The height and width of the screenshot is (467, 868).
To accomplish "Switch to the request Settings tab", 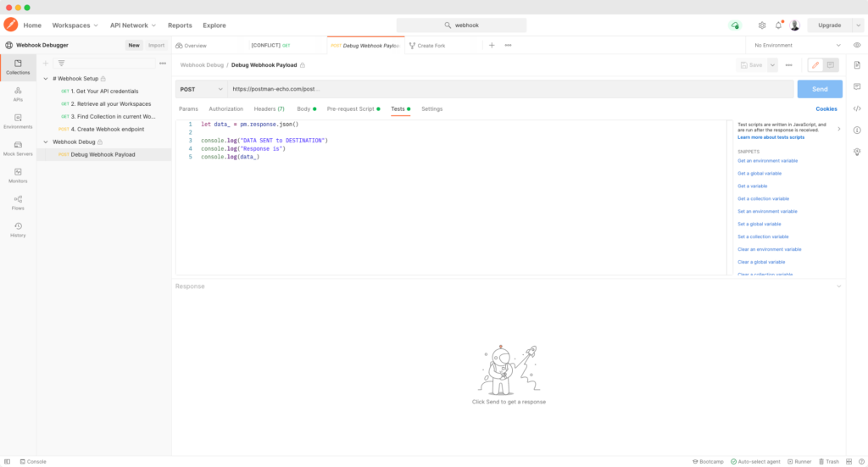I will tap(431, 109).
